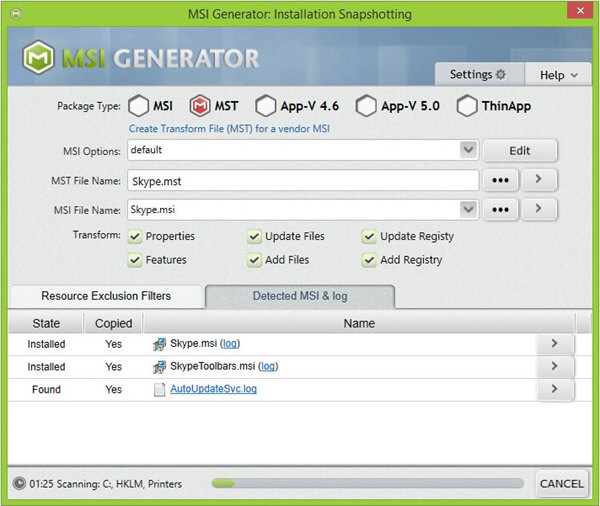This screenshot has height=506, width=600.
Task: Click the MSI Options default value field
Action: click(x=293, y=150)
